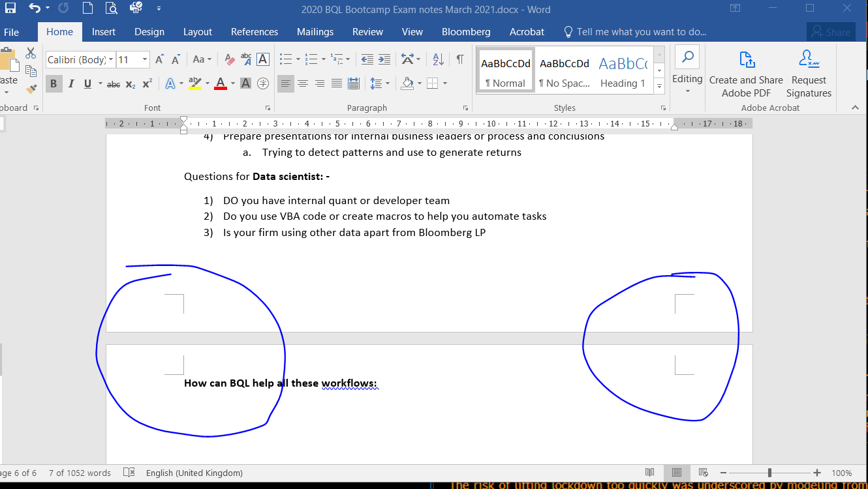Switch to the Acrobat tab

tap(527, 32)
